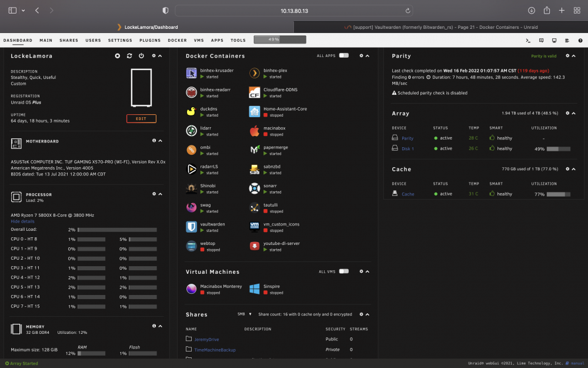Open the TimeMachineBackup share link
This screenshot has height=368, width=588.
pyautogui.click(x=215, y=350)
